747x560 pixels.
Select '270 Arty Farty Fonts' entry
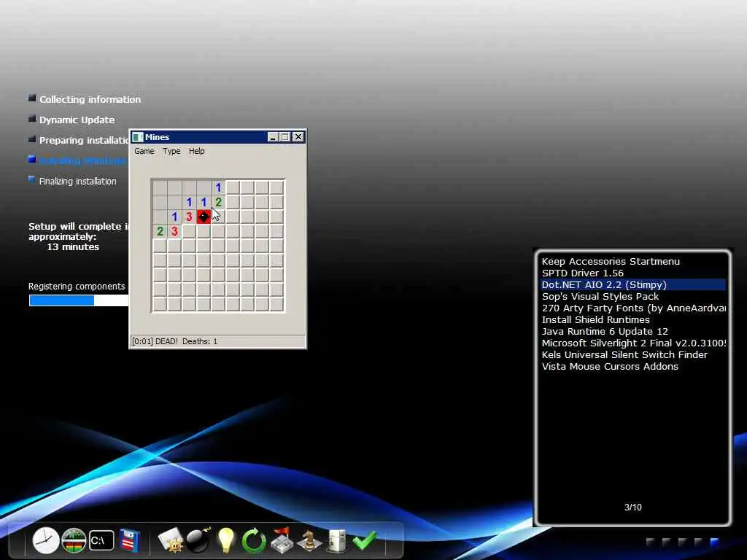(x=633, y=308)
